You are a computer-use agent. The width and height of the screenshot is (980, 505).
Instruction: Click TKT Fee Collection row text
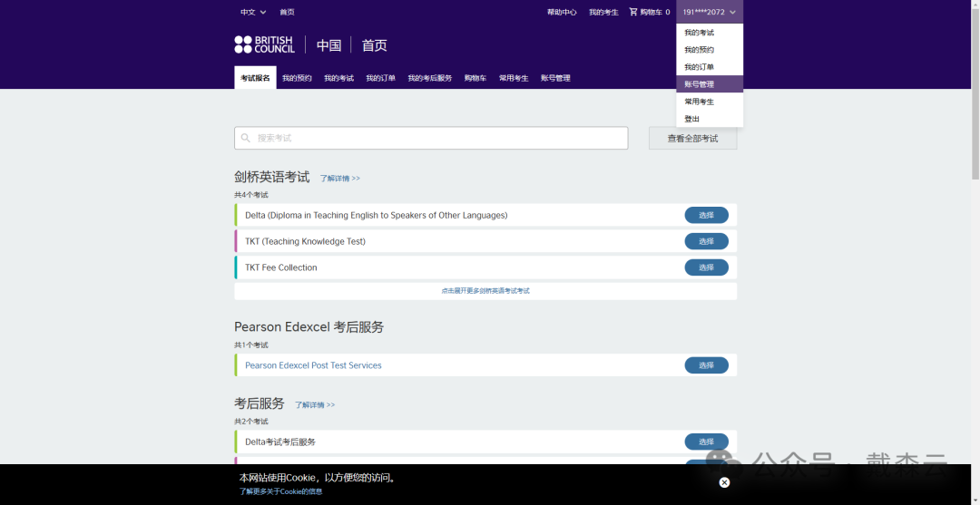(280, 267)
